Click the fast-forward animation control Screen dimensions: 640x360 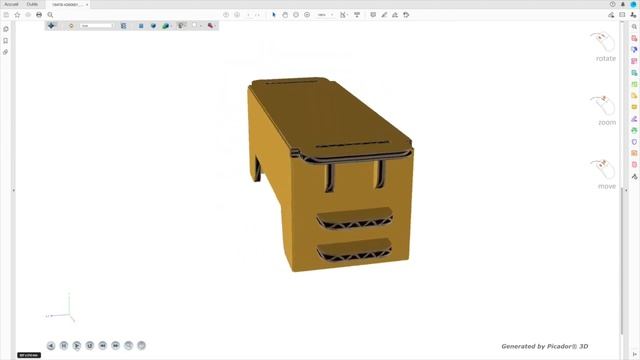coord(116,346)
